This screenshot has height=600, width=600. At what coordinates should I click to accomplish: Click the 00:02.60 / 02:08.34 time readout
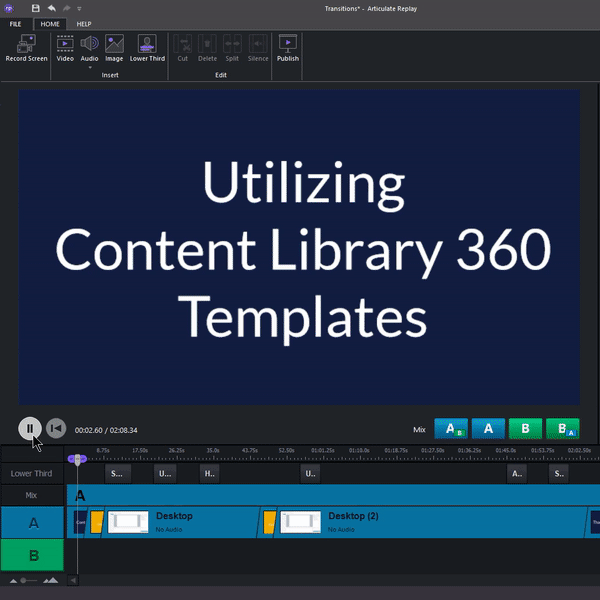tap(106, 430)
